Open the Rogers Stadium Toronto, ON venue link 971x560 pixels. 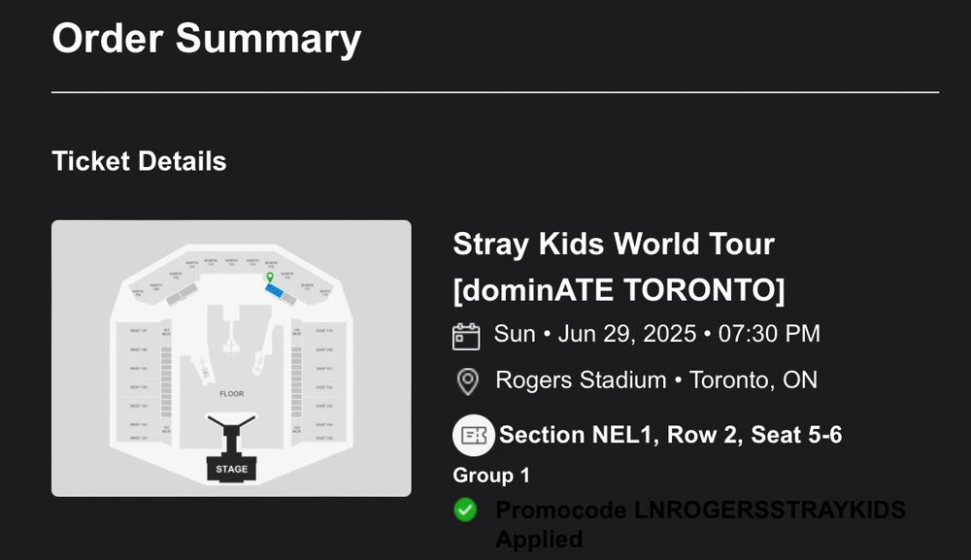(x=656, y=379)
